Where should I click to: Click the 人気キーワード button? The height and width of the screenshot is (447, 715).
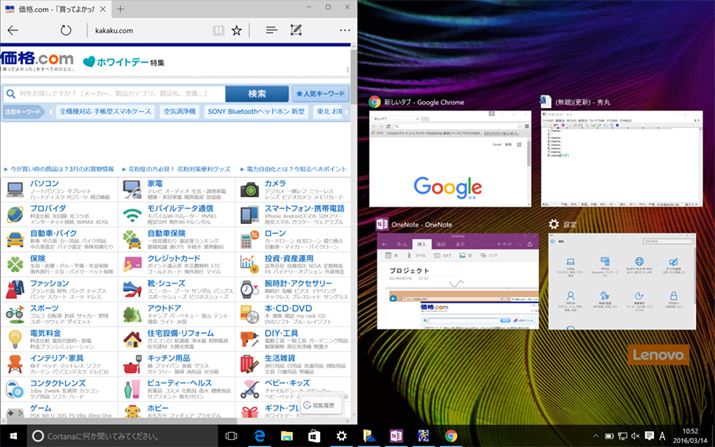coord(320,93)
